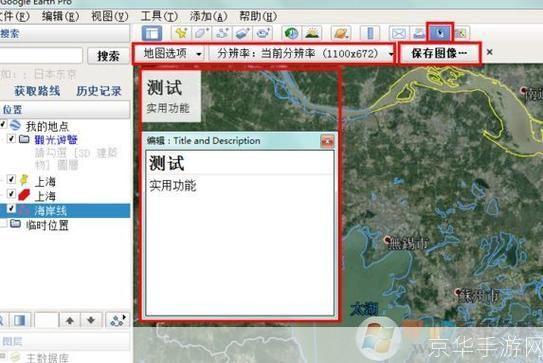
Task: Toggle the 海岸线 visibility checkbox
Action: (x=11, y=209)
